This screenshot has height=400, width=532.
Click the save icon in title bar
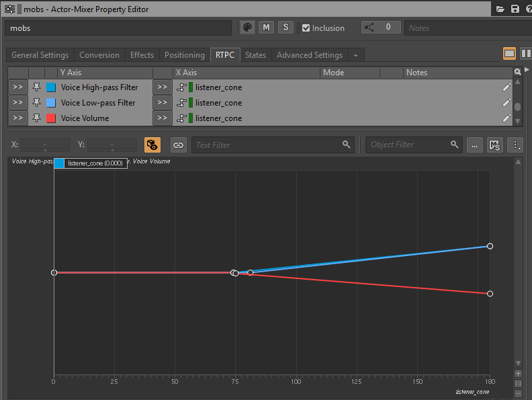click(x=515, y=9)
